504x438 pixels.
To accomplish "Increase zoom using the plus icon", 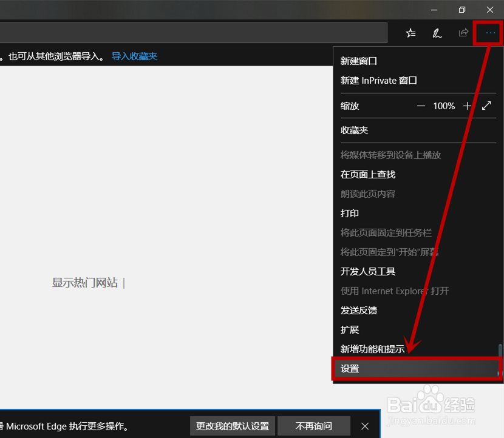I will click(468, 106).
